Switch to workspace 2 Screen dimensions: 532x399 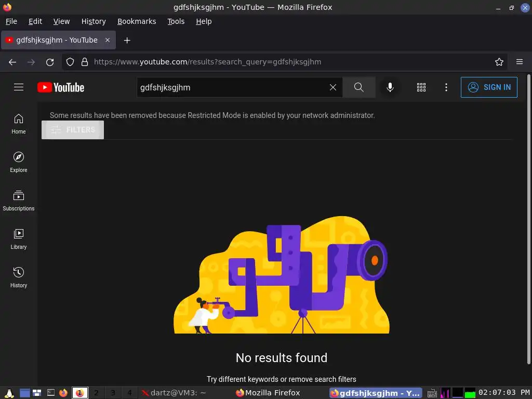click(96, 393)
